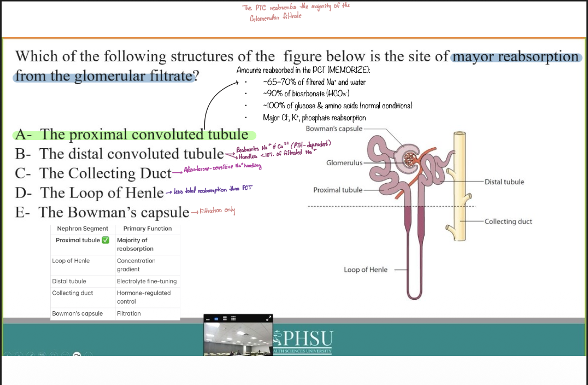Click the highlighted 'from the glomerular filtrate' phrase
The height and width of the screenshot is (385, 588).
click(x=104, y=76)
